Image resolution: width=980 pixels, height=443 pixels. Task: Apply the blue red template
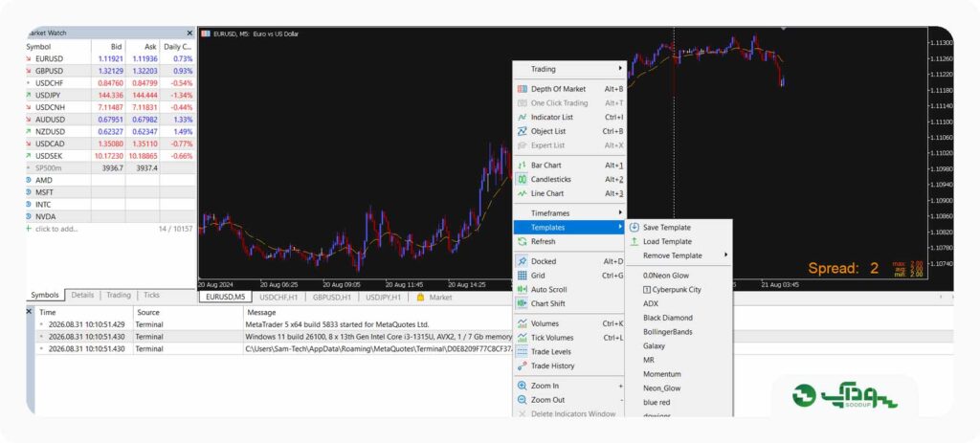(x=679, y=403)
